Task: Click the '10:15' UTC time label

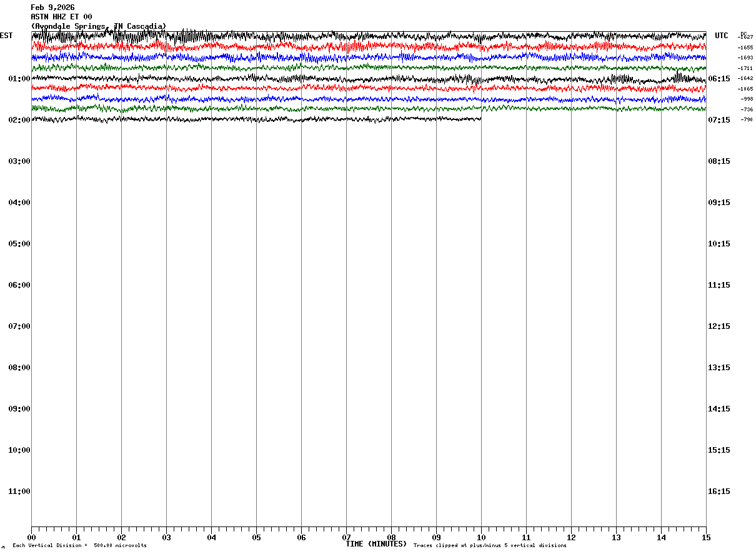Action: pyautogui.click(x=719, y=244)
